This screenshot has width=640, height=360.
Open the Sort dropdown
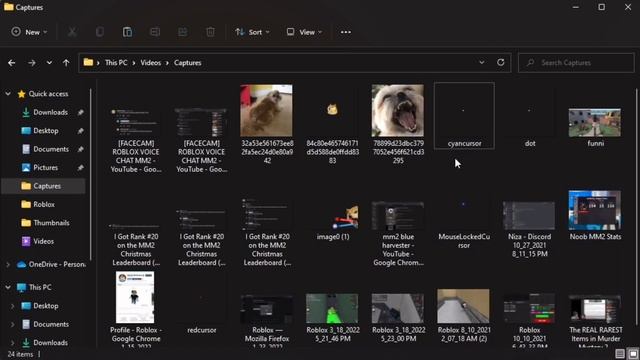tap(252, 32)
